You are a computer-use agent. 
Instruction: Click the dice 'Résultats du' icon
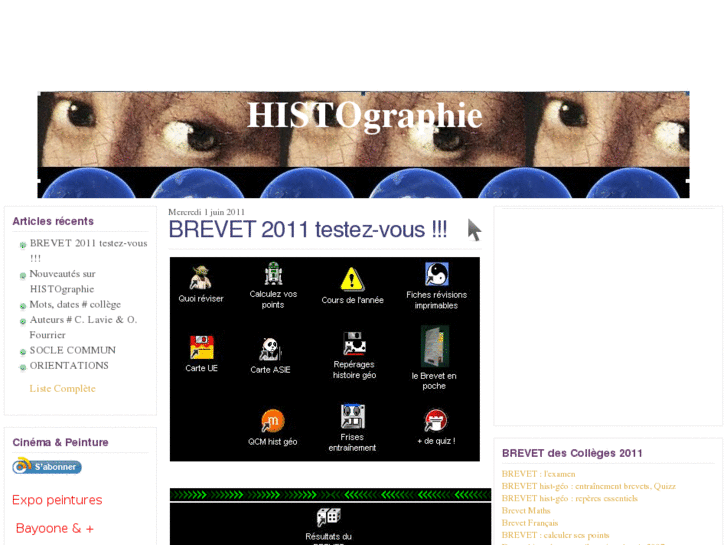329,517
